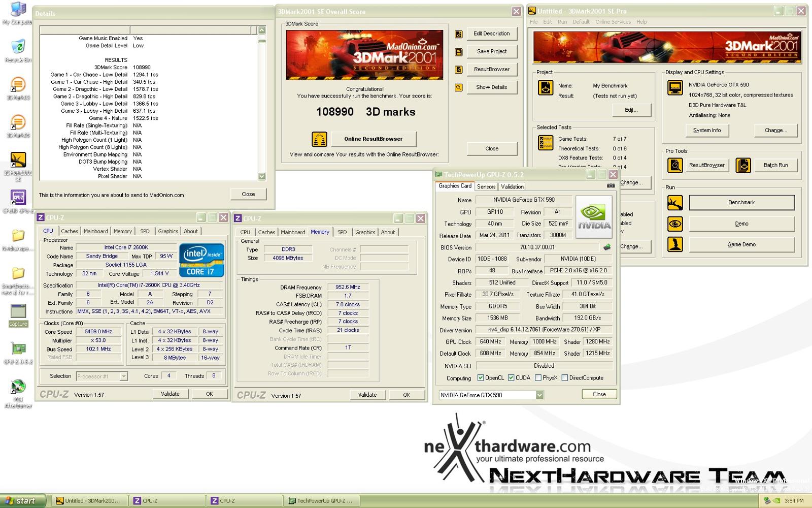
Task: Click the System Info button
Action: tap(707, 131)
